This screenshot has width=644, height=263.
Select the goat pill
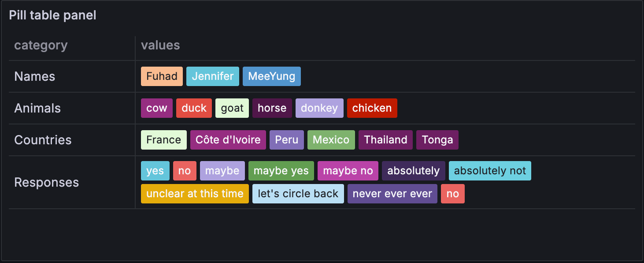pos(232,108)
